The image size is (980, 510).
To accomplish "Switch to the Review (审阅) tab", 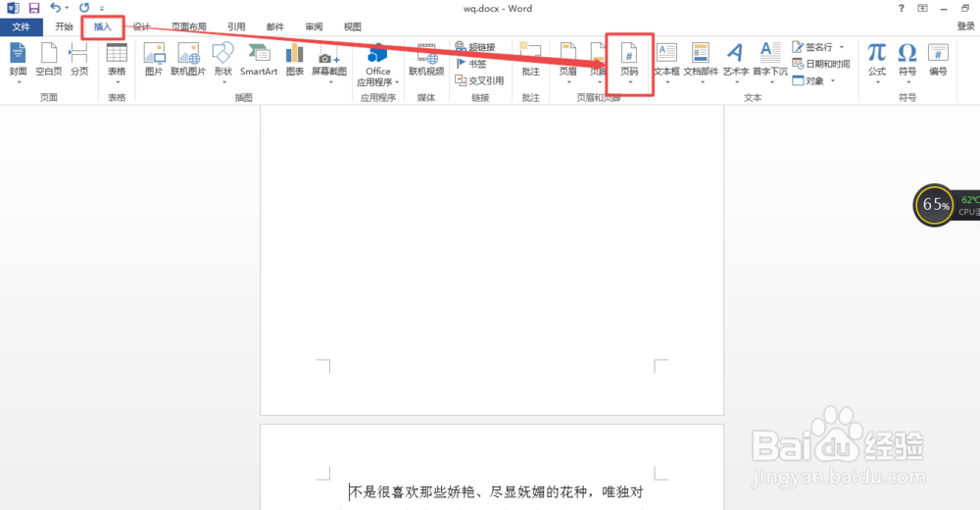I will pyautogui.click(x=314, y=26).
